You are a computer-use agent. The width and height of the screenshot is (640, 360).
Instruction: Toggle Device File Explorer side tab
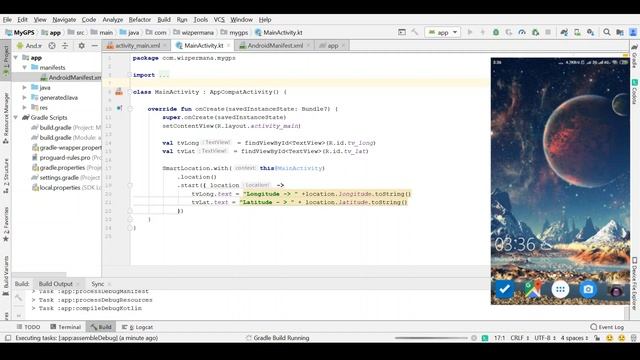pyautogui.click(x=635, y=283)
